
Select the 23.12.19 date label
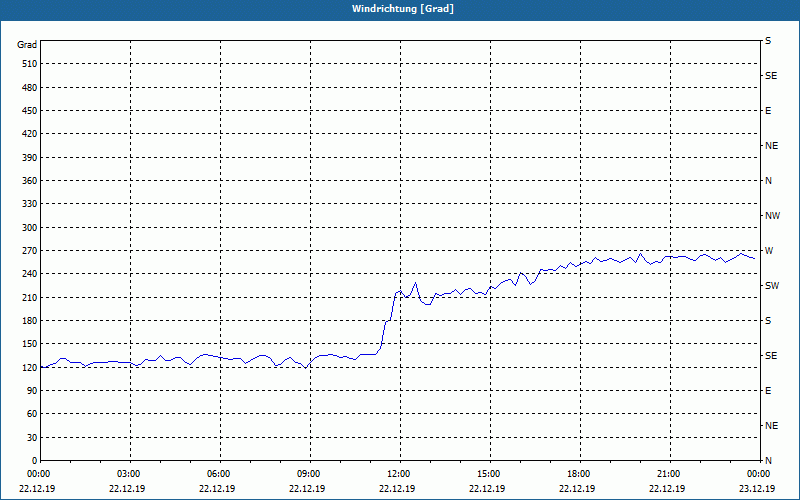point(757,488)
